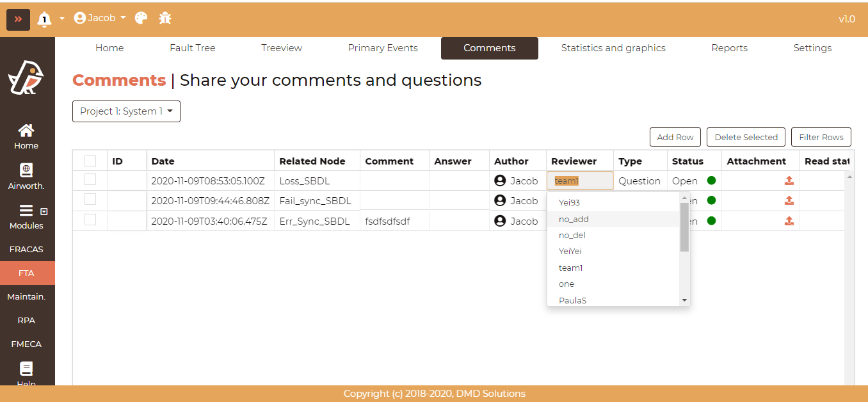The image size is (868, 402).
Task: Click the double-chevron sidebar expand icon
Action: click(x=18, y=19)
